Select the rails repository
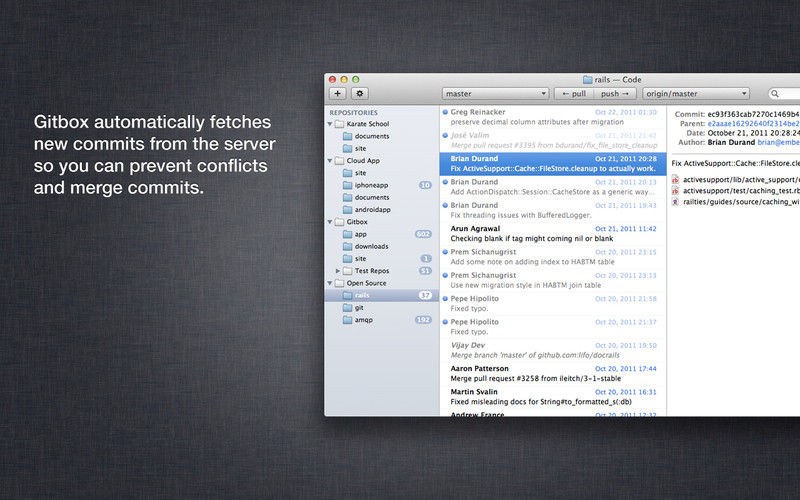Image resolution: width=800 pixels, height=500 pixels. (x=382, y=295)
